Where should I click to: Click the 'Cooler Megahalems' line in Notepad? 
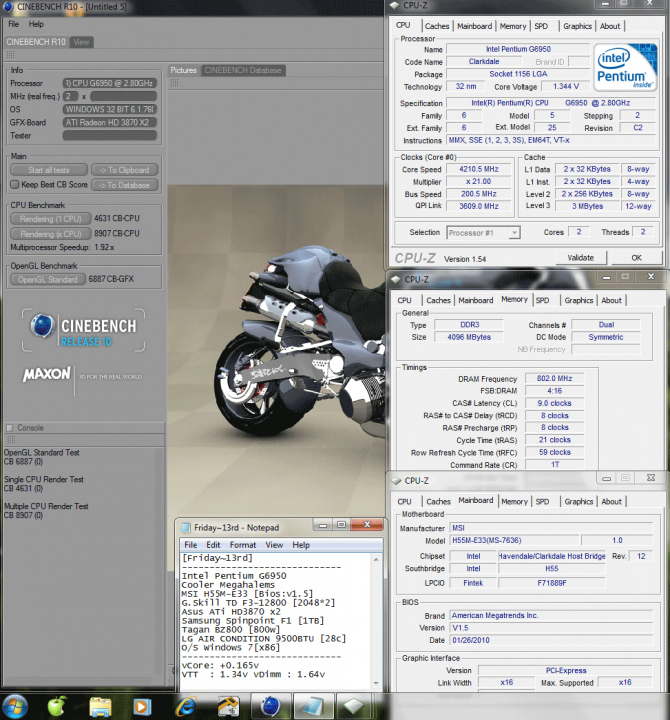228,585
